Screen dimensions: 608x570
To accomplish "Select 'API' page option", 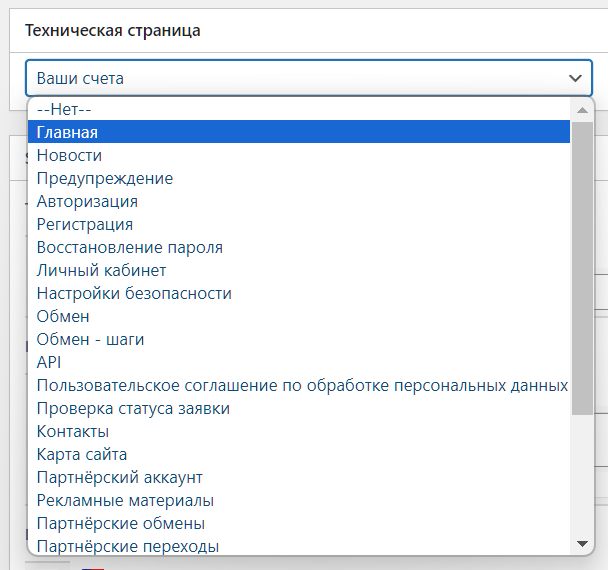I will [x=49, y=362].
